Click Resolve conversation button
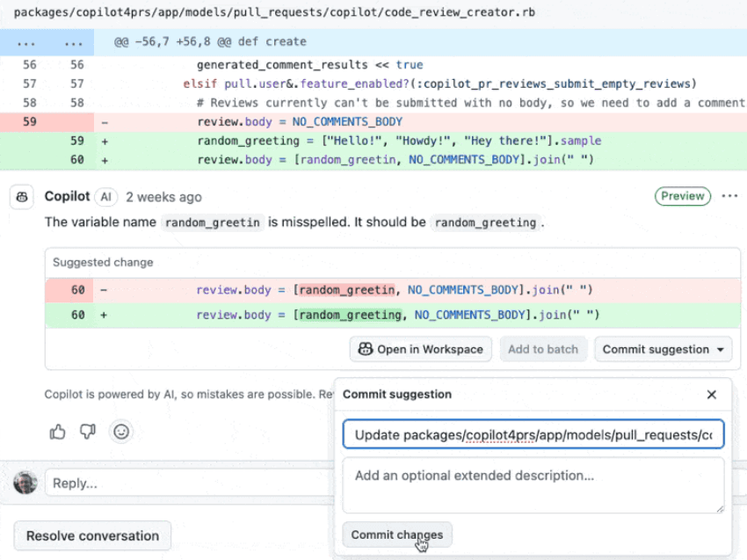Screen dimensions: 747x560 click(x=92, y=535)
